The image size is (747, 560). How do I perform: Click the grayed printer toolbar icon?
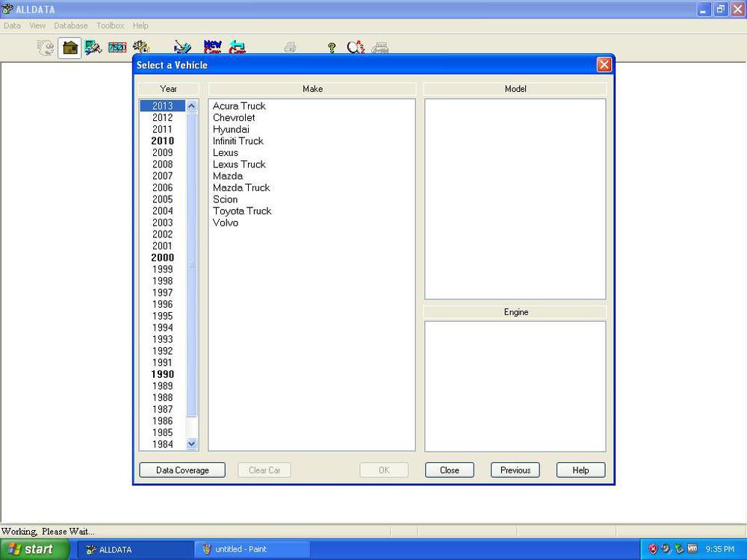pyautogui.click(x=290, y=48)
